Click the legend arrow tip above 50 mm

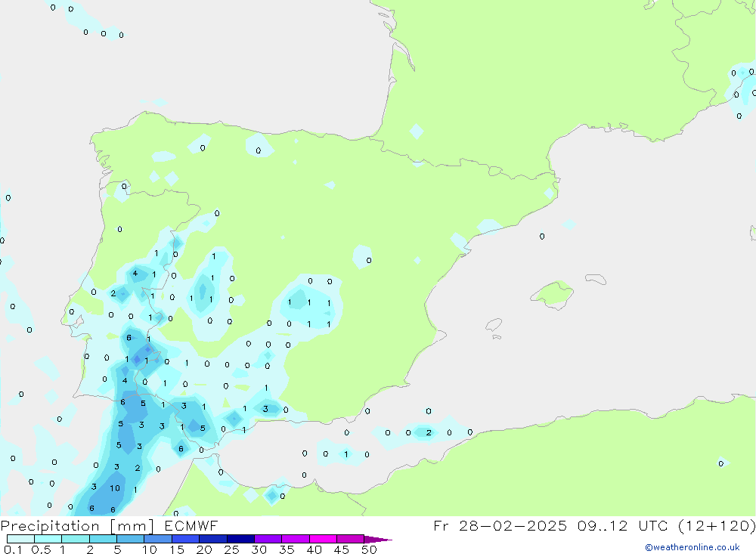click(x=378, y=540)
